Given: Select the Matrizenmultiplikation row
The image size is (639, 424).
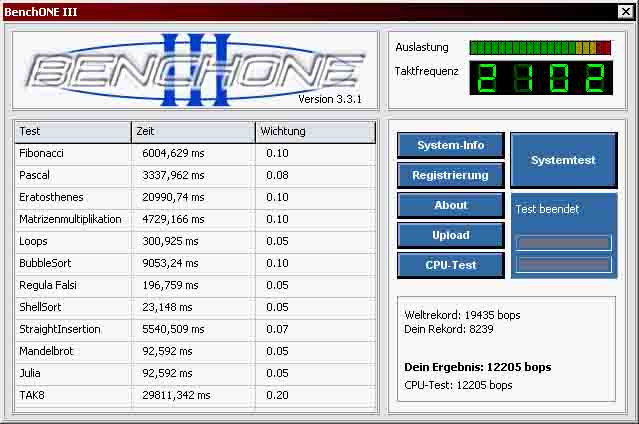Looking at the screenshot, I should coord(195,220).
